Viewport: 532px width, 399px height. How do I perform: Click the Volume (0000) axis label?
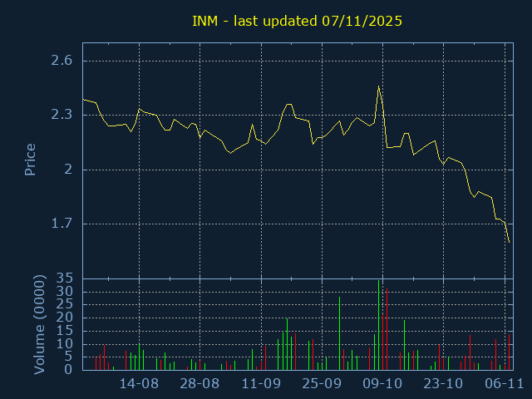tap(39, 323)
